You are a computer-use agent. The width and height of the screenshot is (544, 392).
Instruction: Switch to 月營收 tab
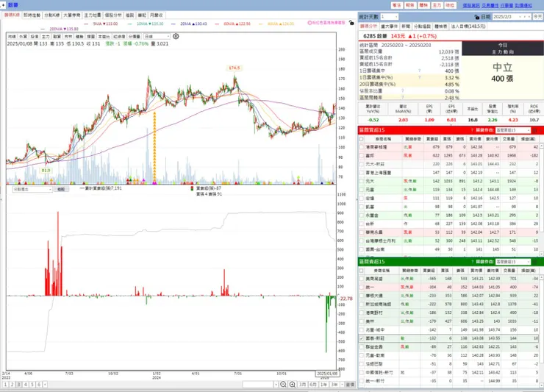point(156,15)
